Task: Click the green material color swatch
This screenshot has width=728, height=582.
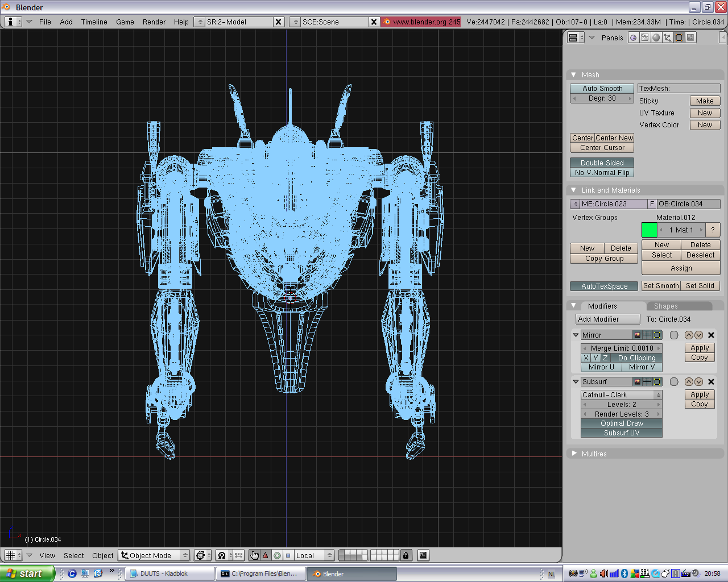Action: click(x=650, y=230)
